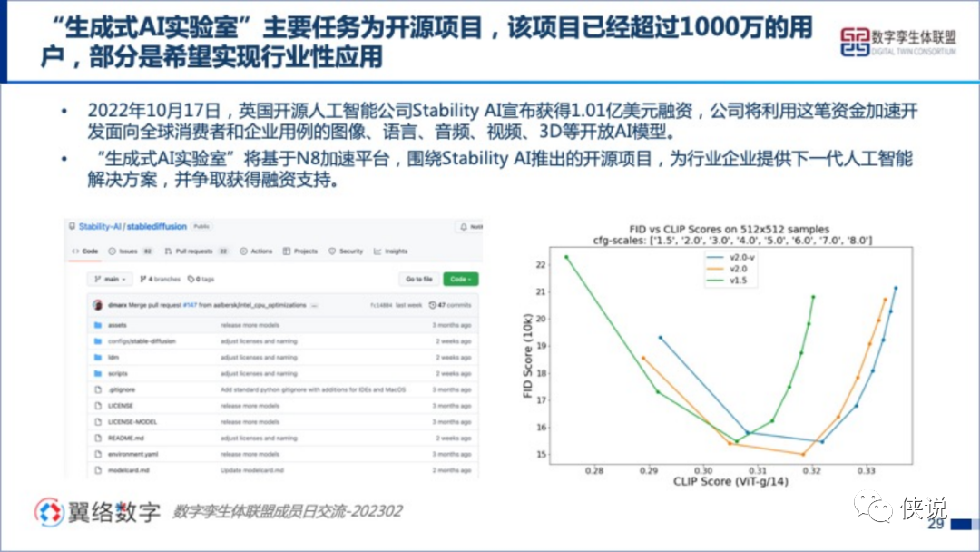
Task: Click the .gitignore file icon
Action: 97,389
